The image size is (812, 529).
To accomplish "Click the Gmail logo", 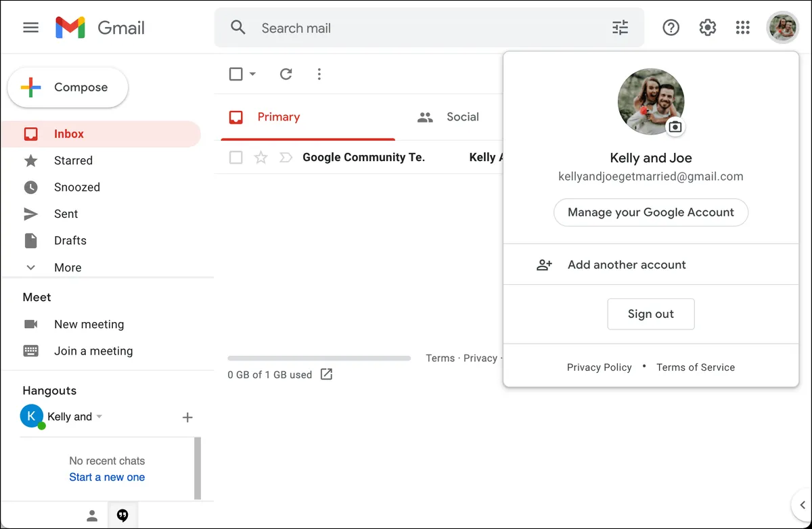I will click(100, 28).
